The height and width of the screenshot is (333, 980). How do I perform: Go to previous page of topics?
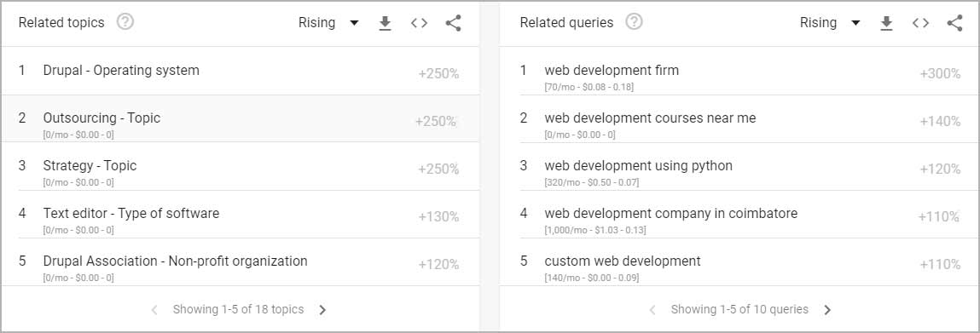[x=154, y=310]
